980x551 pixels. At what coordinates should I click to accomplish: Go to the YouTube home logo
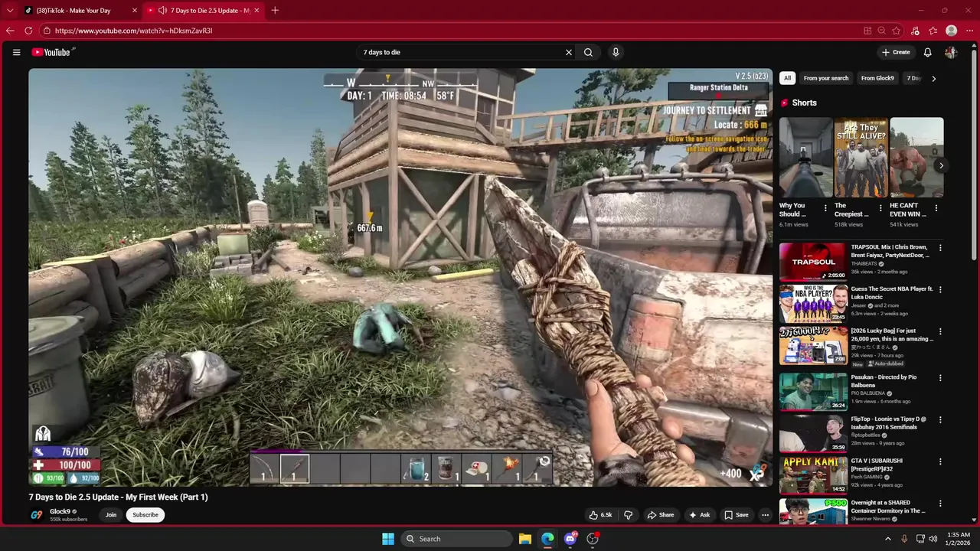(x=52, y=52)
